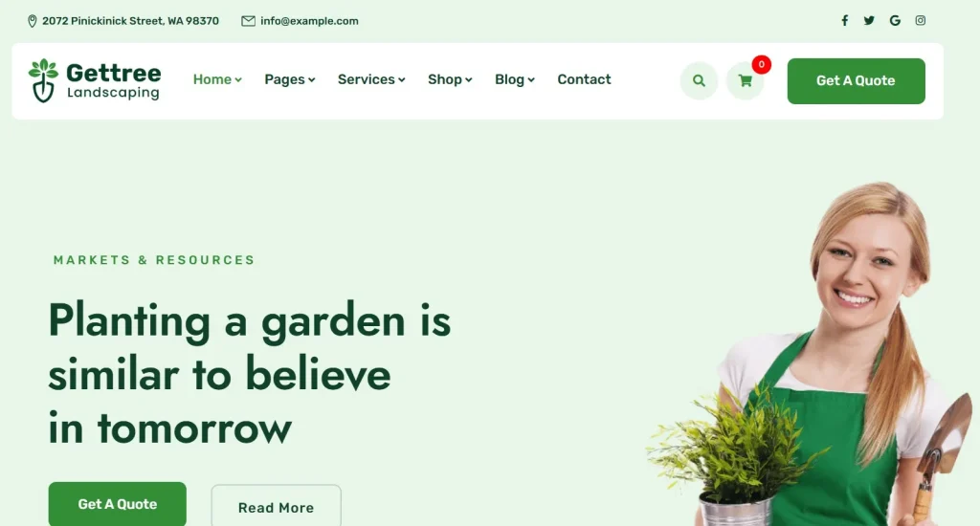
Task: Expand the Pages dropdown menu
Action: coord(289,79)
